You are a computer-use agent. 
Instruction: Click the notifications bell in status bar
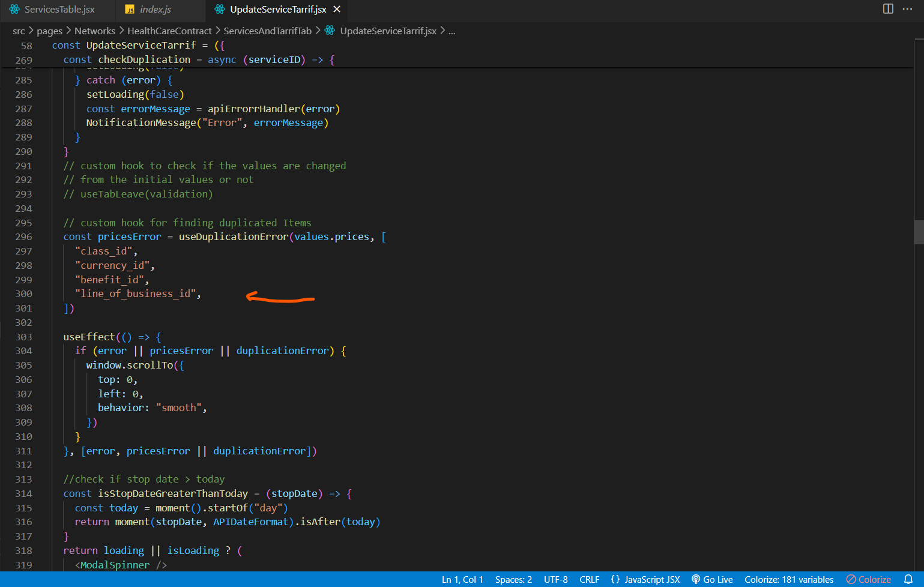pos(908,579)
